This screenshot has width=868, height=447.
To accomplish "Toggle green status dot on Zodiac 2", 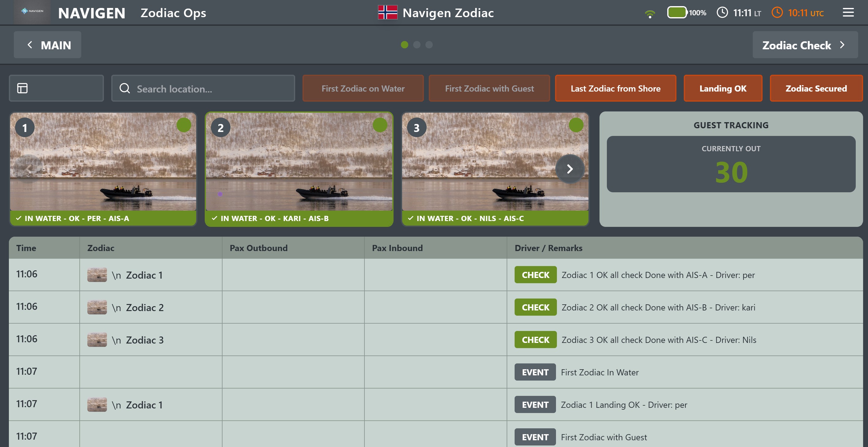I will click(x=380, y=125).
